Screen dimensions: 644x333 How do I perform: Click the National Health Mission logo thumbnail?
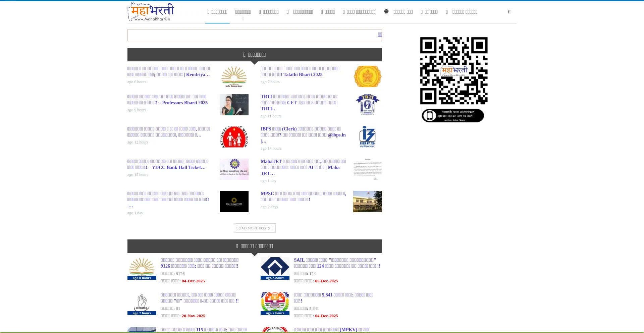click(234, 137)
